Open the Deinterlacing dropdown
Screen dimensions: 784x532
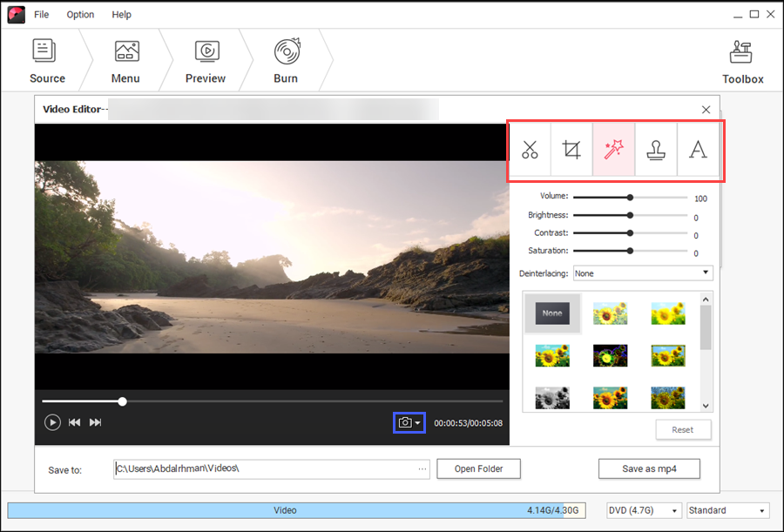tap(642, 273)
